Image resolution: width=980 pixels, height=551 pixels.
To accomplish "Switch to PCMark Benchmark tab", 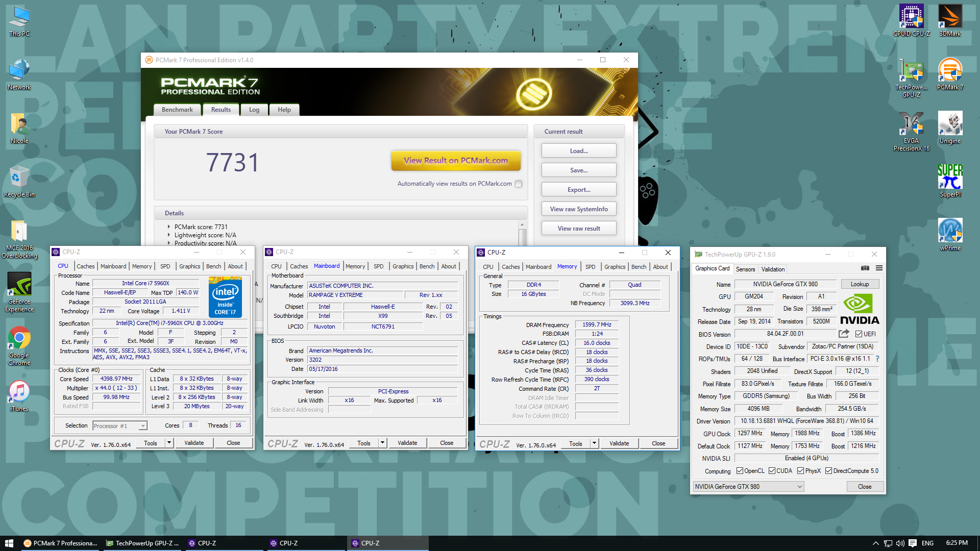I will [x=177, y=110].
